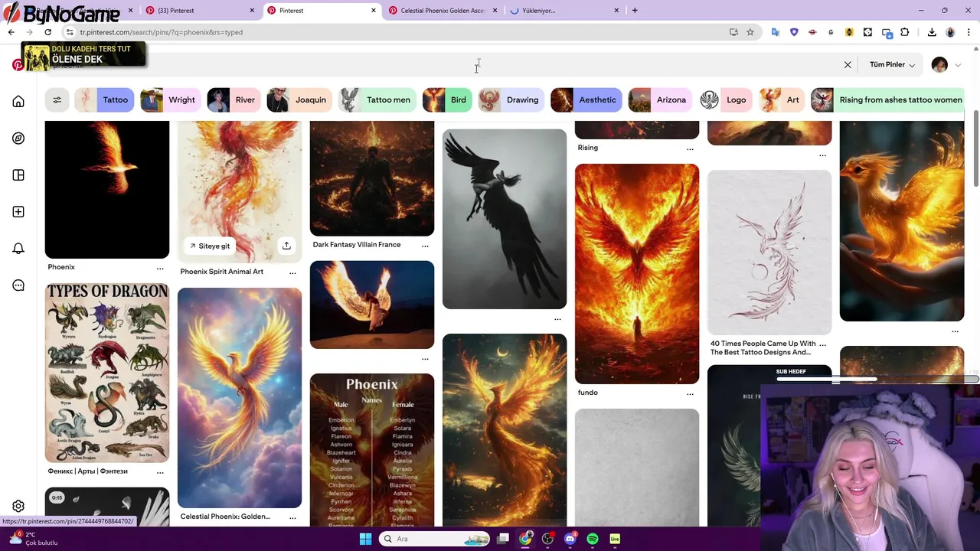Open Chrome extensions puzzle icon
Screen dimensions: 980x551
(x=905, y=32)
